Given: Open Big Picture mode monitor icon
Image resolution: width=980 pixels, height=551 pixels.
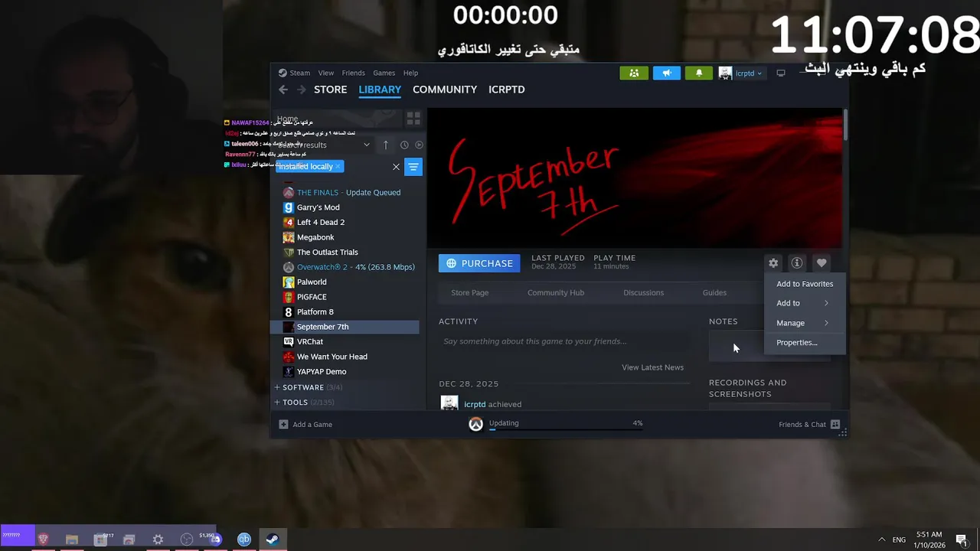Looking at the screenshot, I should 781,73.
